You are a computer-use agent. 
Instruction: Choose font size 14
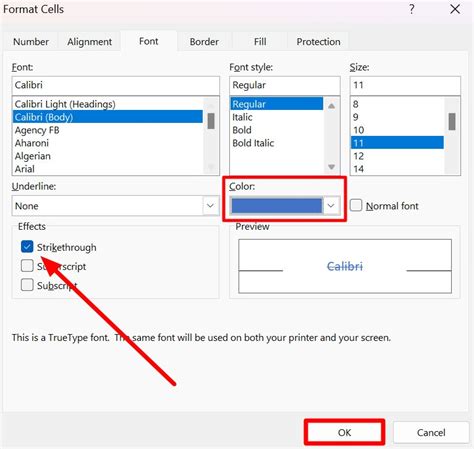coord(397,169)
